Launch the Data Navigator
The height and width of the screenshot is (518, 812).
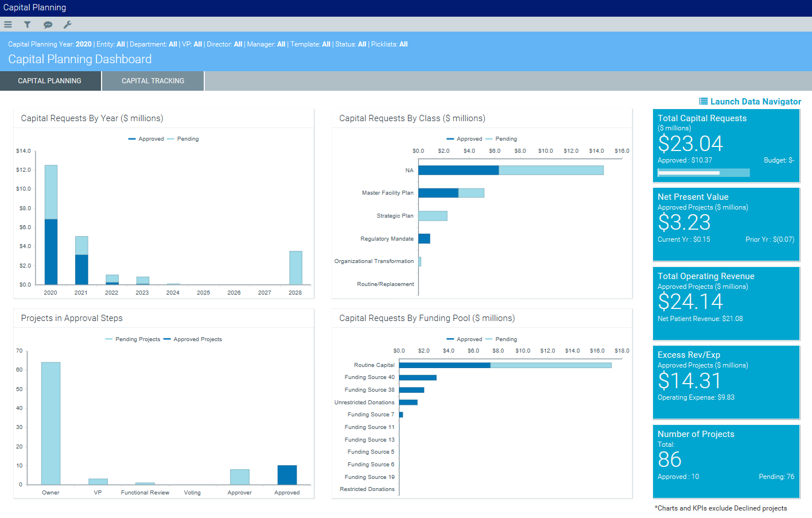click(750, 102)
